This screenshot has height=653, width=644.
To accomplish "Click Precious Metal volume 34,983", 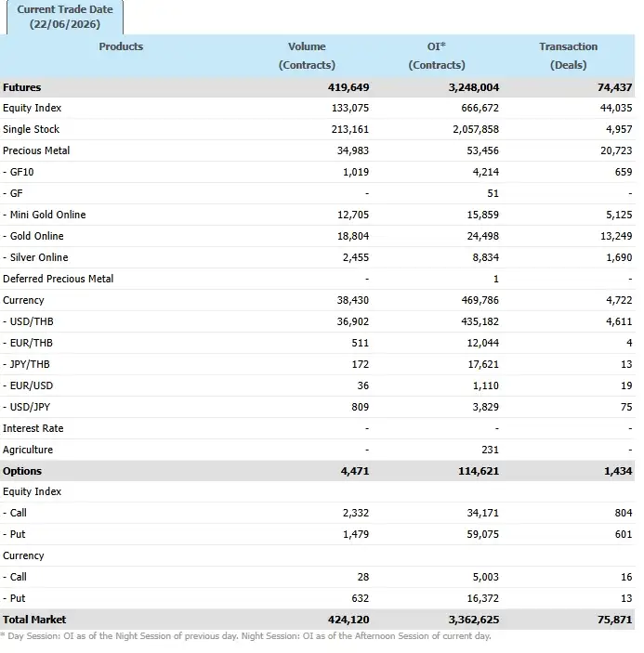I will click(353, 150).
